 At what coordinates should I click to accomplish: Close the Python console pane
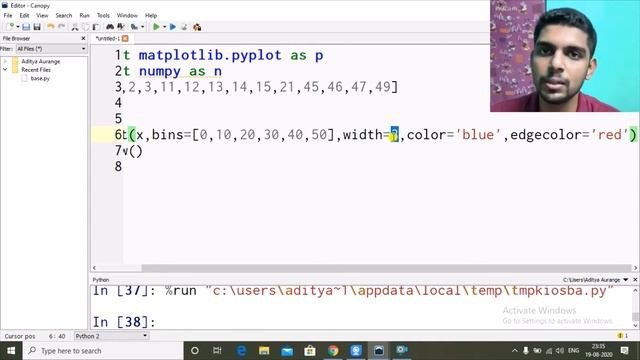[635, 280]
